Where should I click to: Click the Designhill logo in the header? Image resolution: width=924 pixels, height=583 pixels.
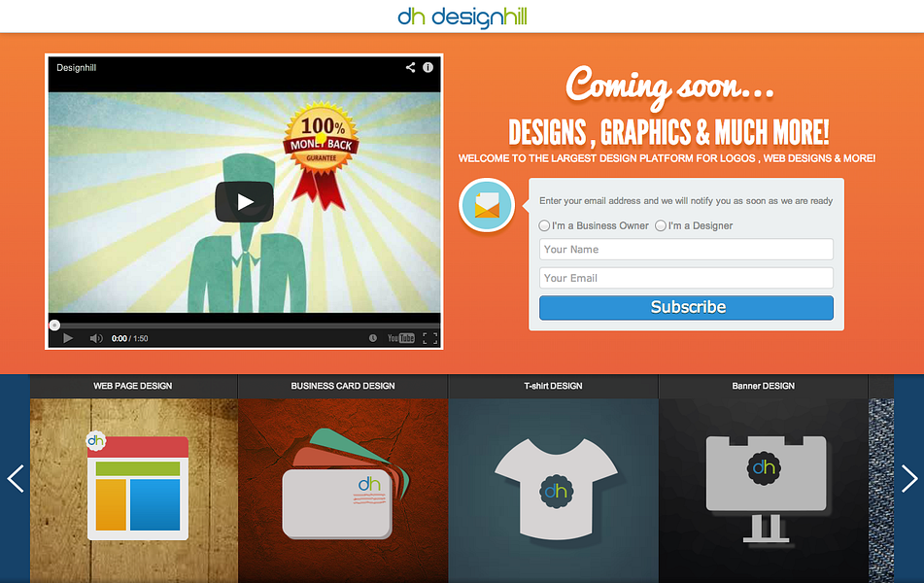462,17
